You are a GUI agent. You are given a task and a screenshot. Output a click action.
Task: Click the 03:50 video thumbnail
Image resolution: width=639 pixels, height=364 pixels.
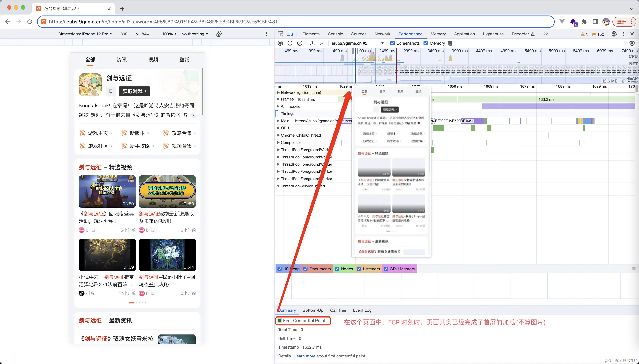(x=107, y=192)
